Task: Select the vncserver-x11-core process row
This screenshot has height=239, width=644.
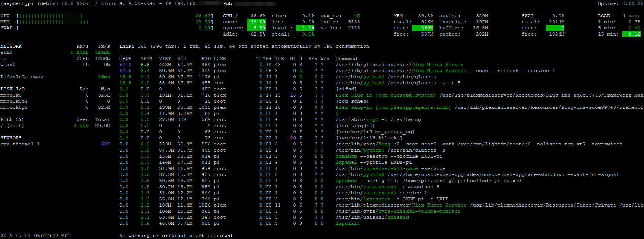Action: [282, 169]
